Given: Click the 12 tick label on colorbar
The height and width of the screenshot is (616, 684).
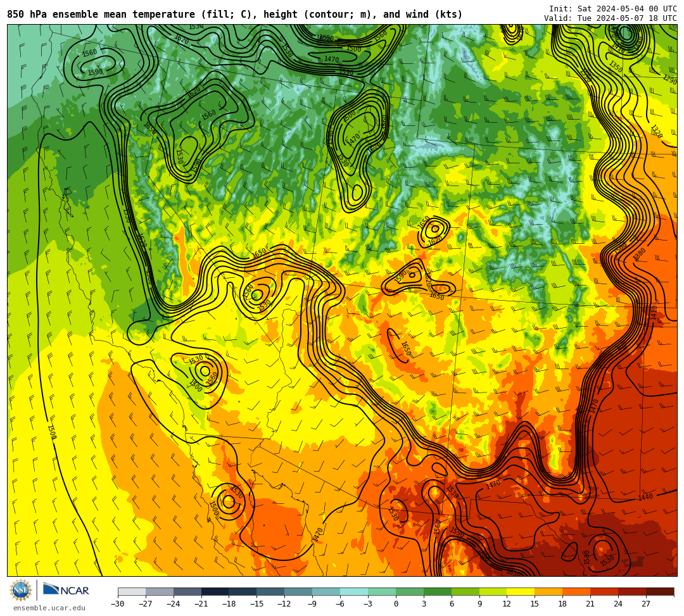Looking at the screenshot, I should (507, 604).
